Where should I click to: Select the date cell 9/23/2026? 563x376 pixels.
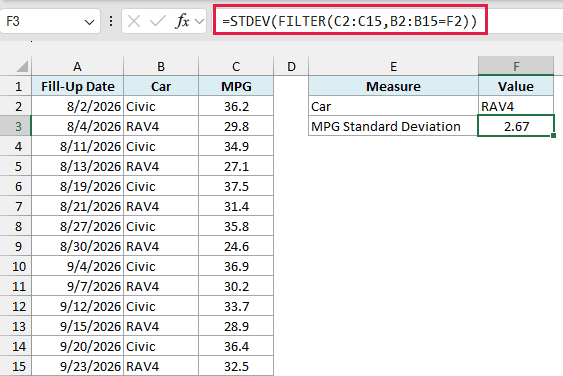[x=78, y=366]
